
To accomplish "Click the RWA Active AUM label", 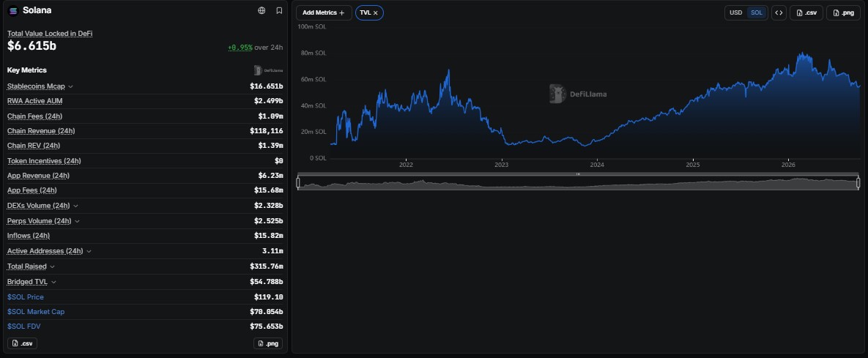I will [35, 101].
